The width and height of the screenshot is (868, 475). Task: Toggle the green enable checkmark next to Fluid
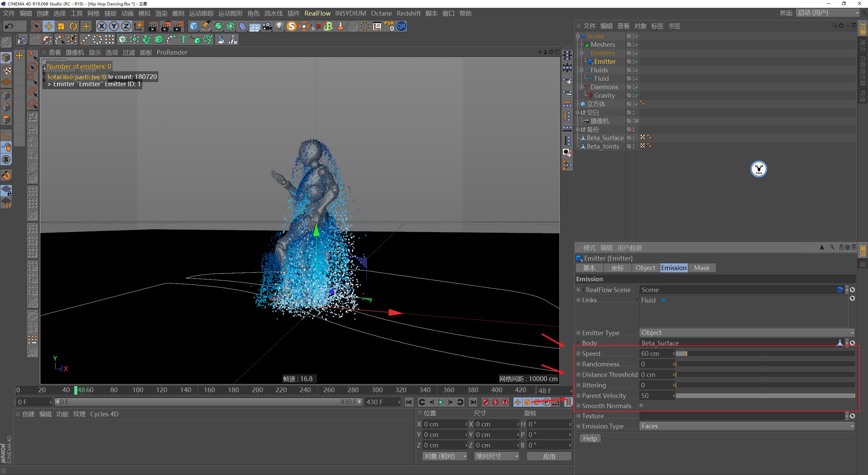click(636, 78)
